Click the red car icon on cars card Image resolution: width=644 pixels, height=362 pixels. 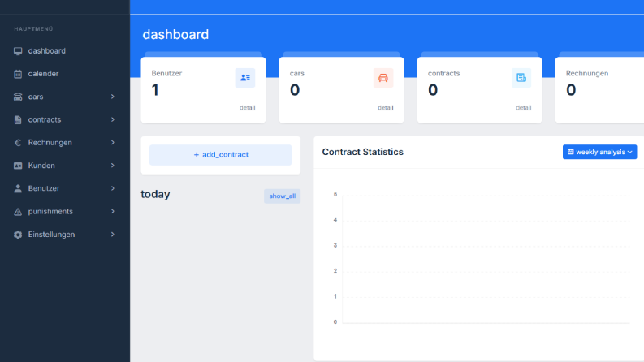point(383,78)
